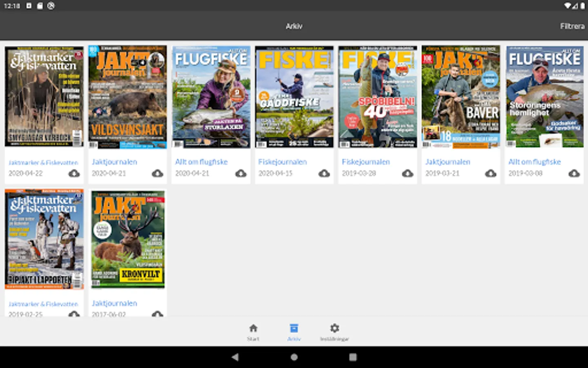
Task: Tap Android back navigation button
Action: (x=235, y=357)
